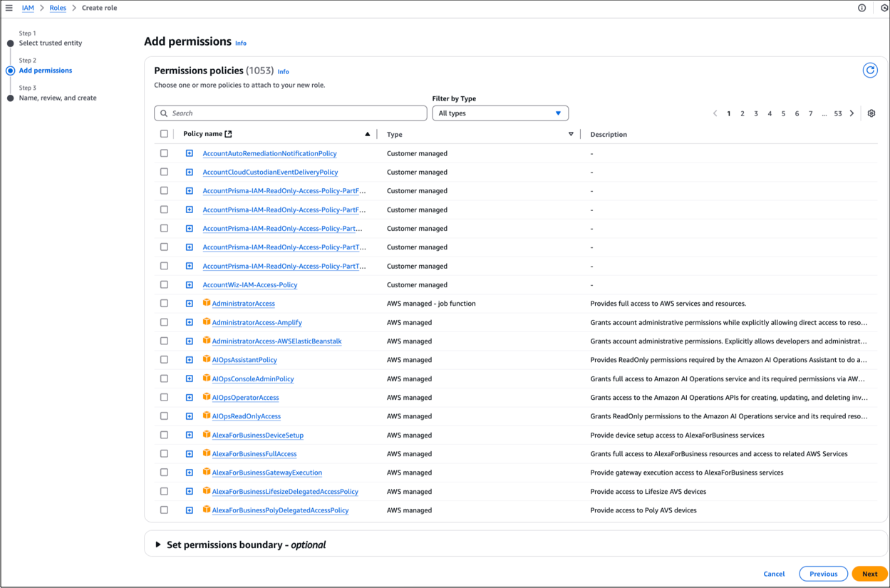Click the Policy name external link icon
Screen dimensions: 890x588
(228, 134)
